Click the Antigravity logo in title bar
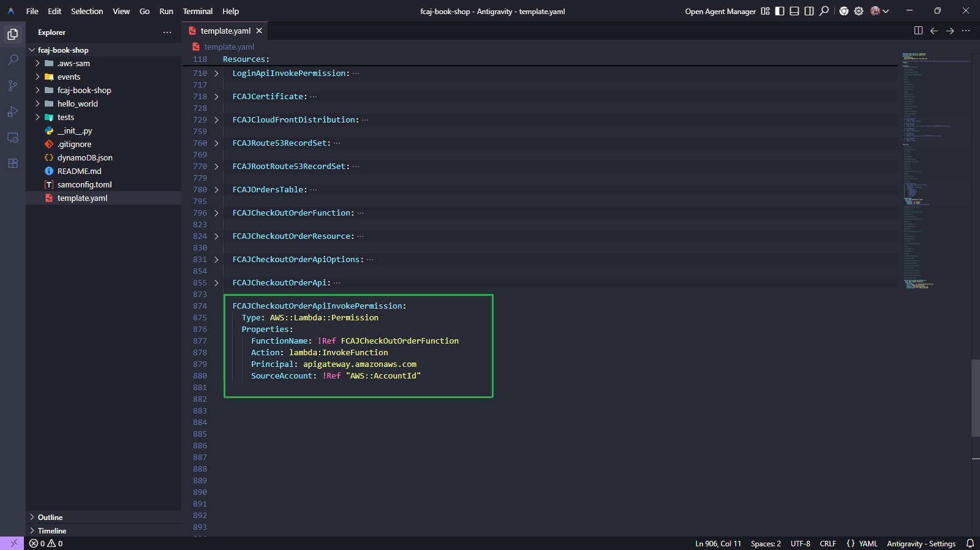This screenshot has width=980, height=550. [x=11, y=11]
